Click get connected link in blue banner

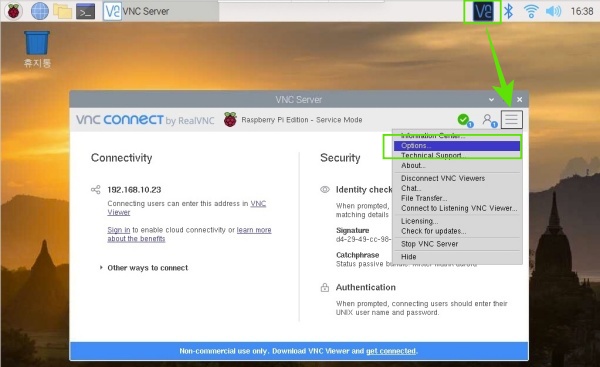(391, 351)
